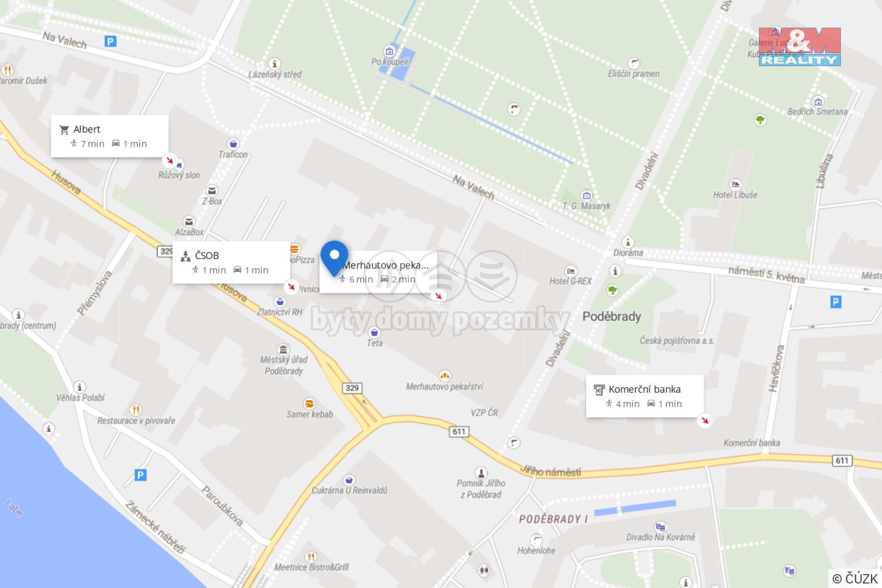Click the parking icon near Zámecké nábřeží
882x588 pixels.
[x=140, y=475]
